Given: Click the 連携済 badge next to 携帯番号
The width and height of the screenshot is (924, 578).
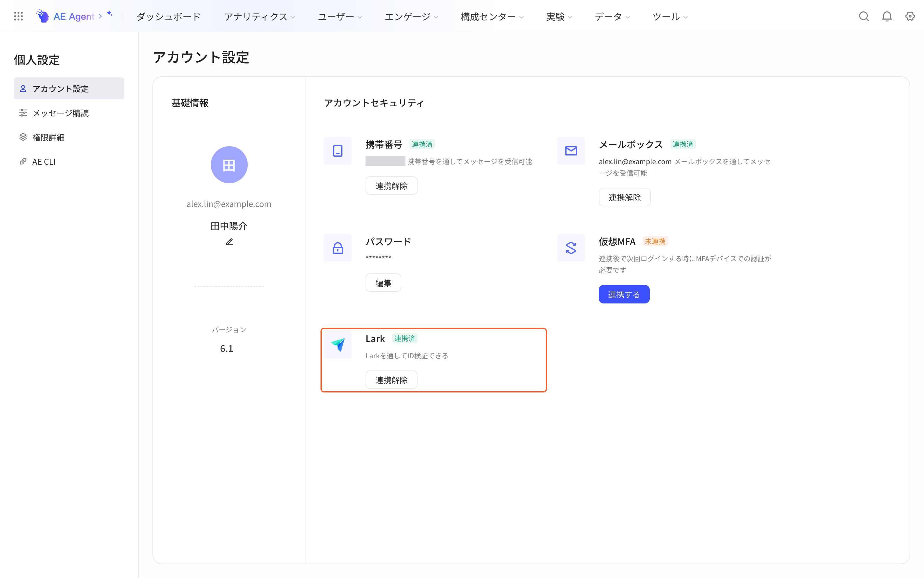Looking at the screenshot, I should [x=422, y=144].
